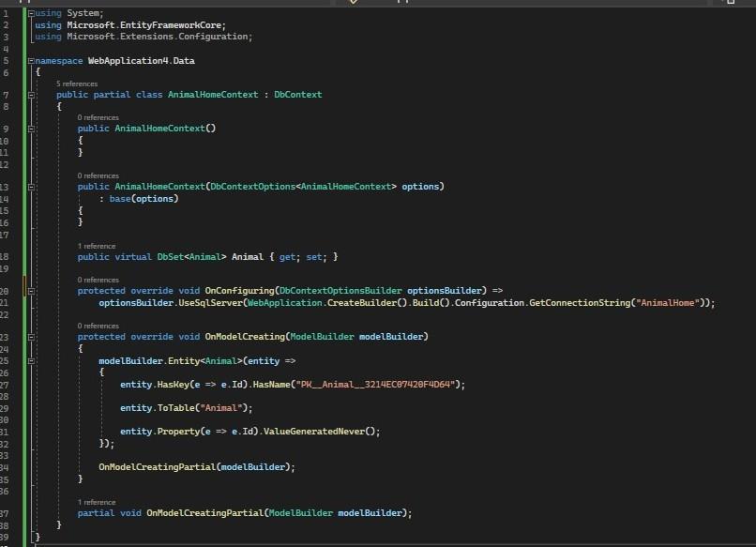Open '0 references' CodeLens above options constructor
The height and width of the screenshot is (547, 756).
[98, 175]
